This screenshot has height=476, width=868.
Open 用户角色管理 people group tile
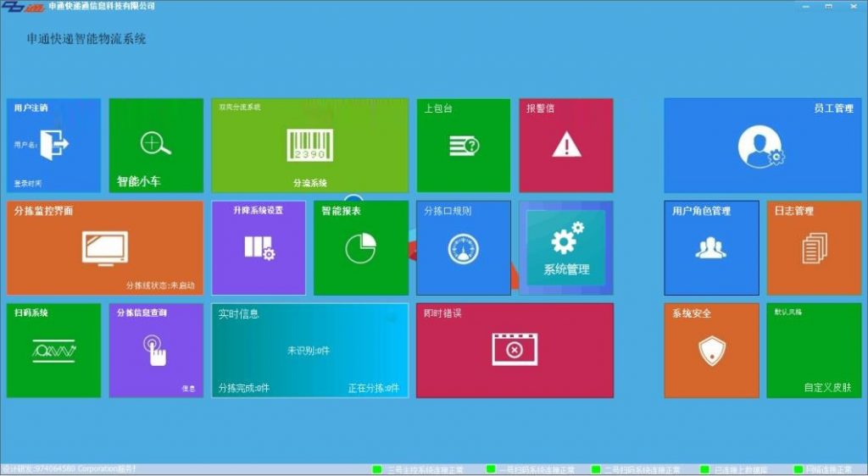pos(711,247)
